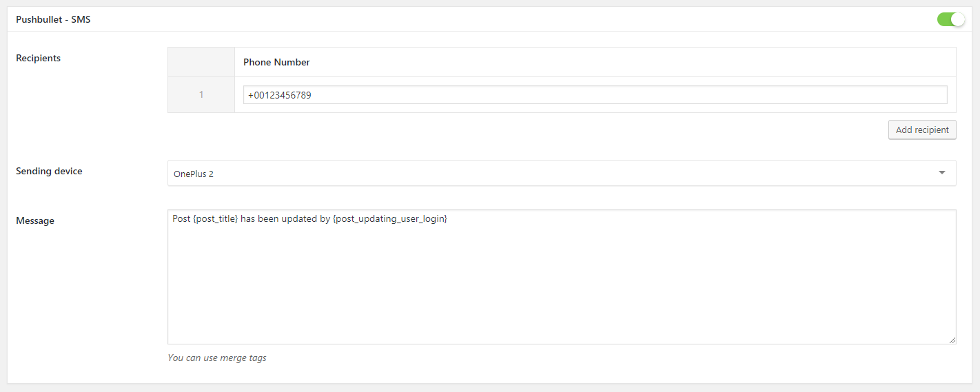
Task: Click the 'You can use merge tags' hint
Action: [217, 358]
